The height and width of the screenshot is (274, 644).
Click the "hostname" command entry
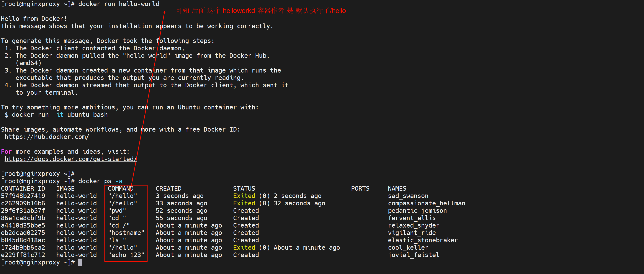pyautogui.click(x=126, y=233)
